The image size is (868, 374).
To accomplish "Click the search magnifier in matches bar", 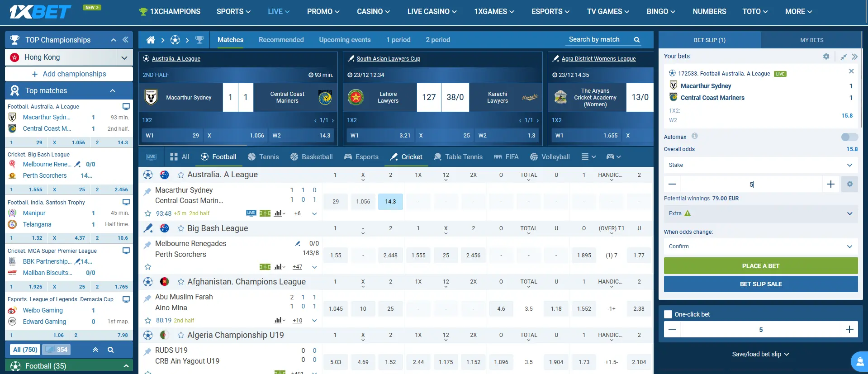I will 637,40.
